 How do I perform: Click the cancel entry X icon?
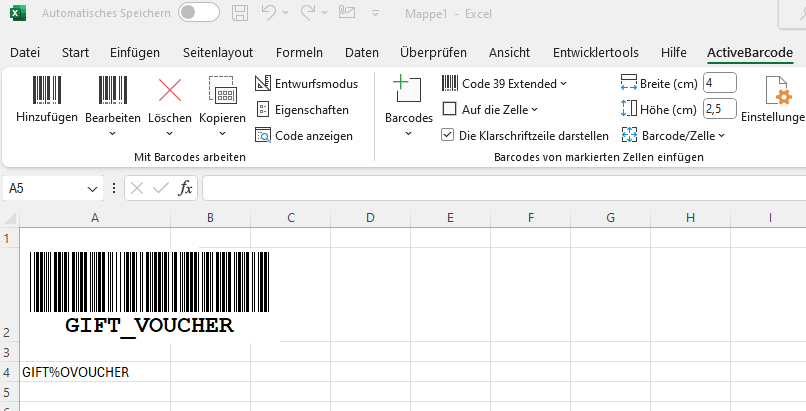tap(137, 189)
